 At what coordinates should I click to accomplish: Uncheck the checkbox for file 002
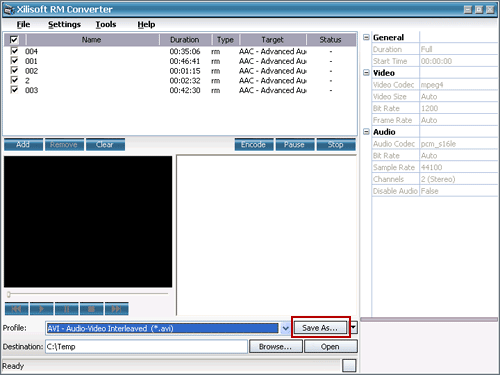click(14, 70)
